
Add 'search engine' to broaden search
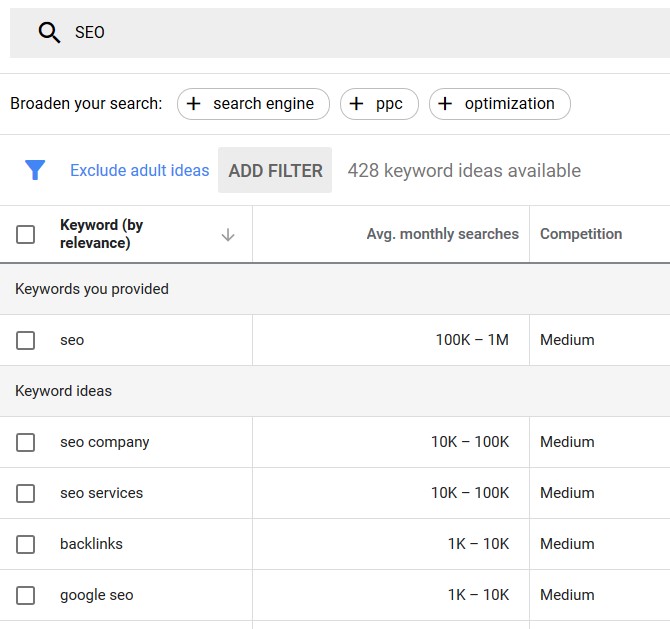coord(262,104)
